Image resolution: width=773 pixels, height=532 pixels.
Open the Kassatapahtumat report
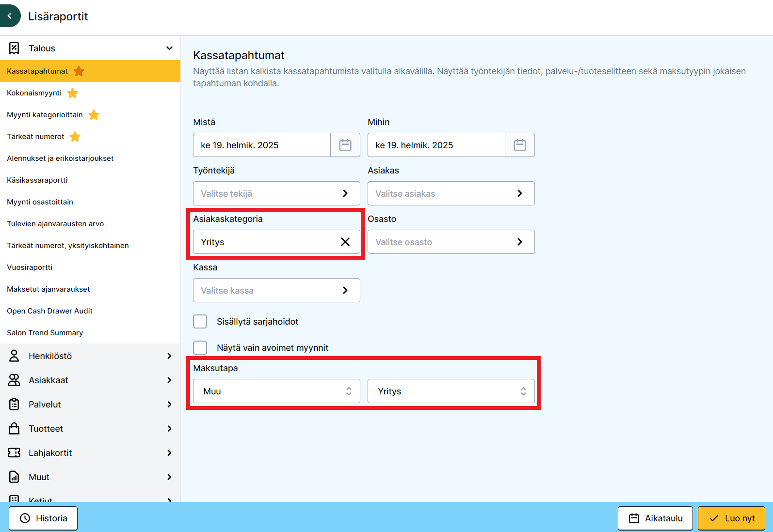pos(90,71)
